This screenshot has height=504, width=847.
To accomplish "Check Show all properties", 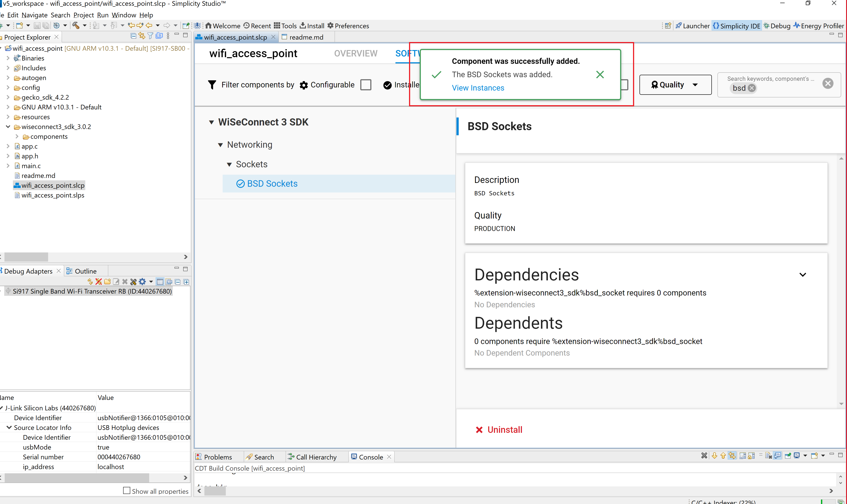I will (126, 491).
